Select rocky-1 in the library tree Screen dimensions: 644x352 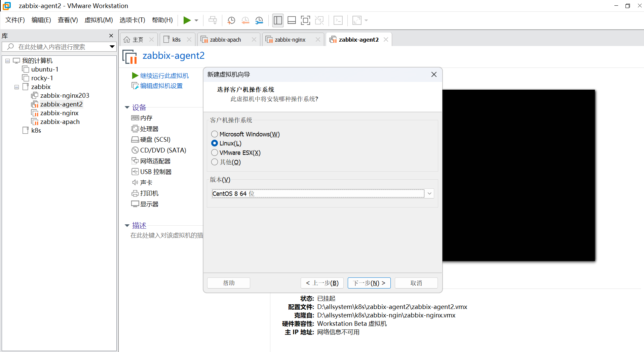click(x=42, y=78)
